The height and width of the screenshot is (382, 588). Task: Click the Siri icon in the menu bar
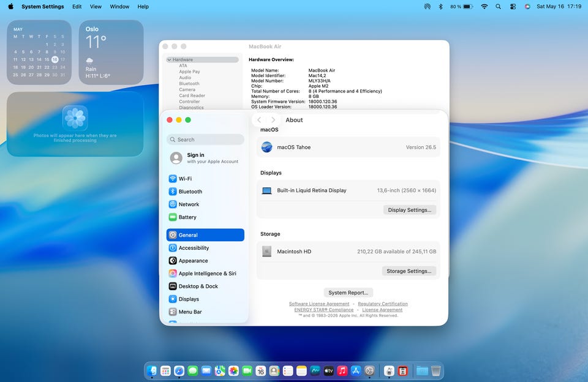[527, 6]
